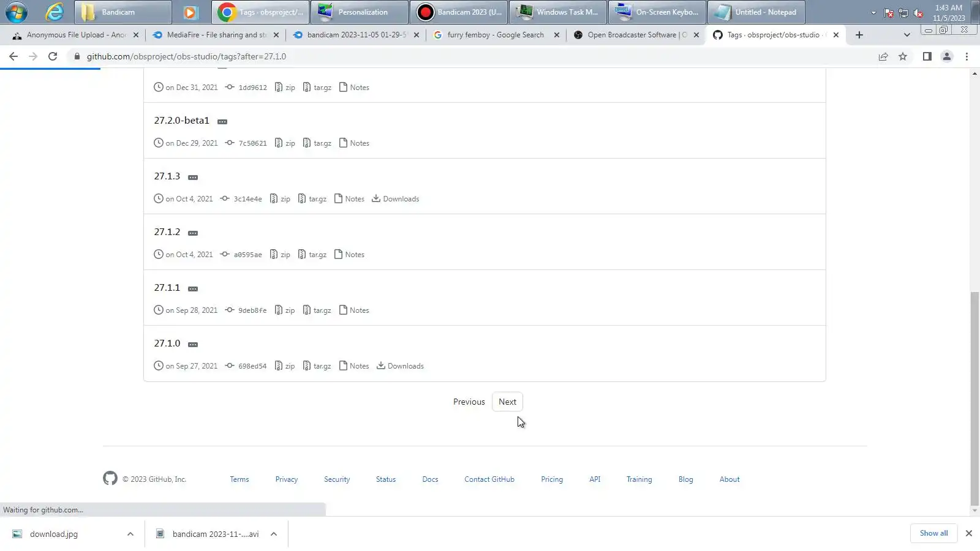Click the page vertical scrollbar thumb
This screenshot has width=980, height=551.
click(974, 398)
